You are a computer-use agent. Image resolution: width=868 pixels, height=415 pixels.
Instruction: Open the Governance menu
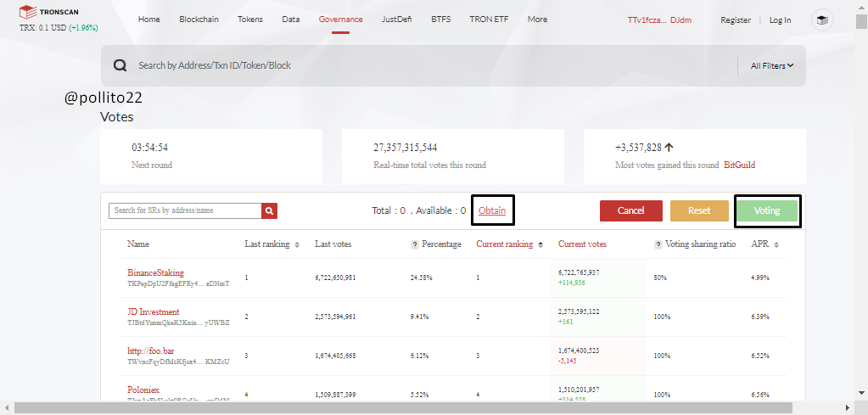[x=340, y=20]
